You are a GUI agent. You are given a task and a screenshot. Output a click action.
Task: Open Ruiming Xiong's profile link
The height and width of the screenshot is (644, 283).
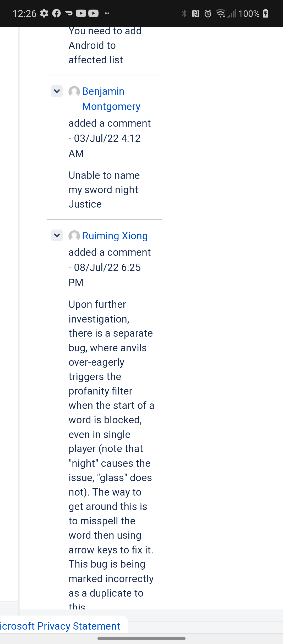(115, 236)
